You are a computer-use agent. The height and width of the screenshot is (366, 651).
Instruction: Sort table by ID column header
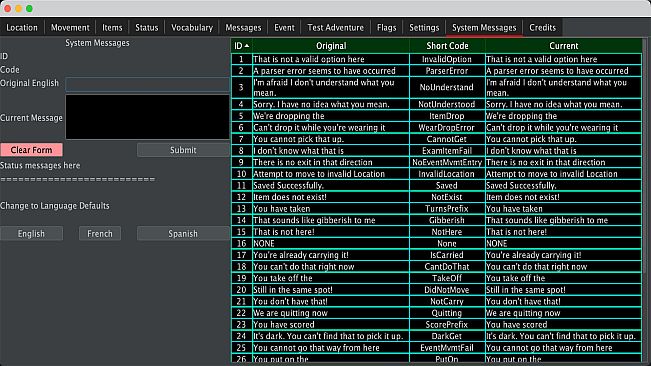(x=242, y=46)
